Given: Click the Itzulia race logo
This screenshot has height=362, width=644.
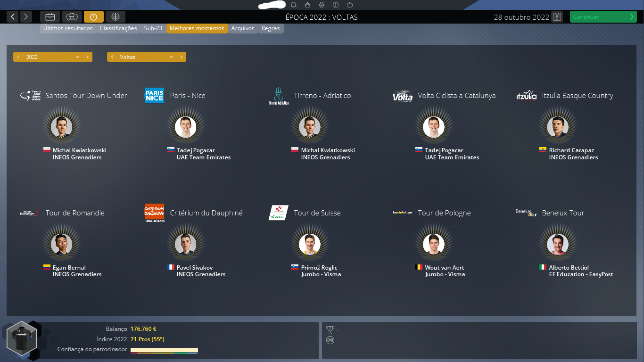Looking at the screenshot, I should [x=527, y=96].
